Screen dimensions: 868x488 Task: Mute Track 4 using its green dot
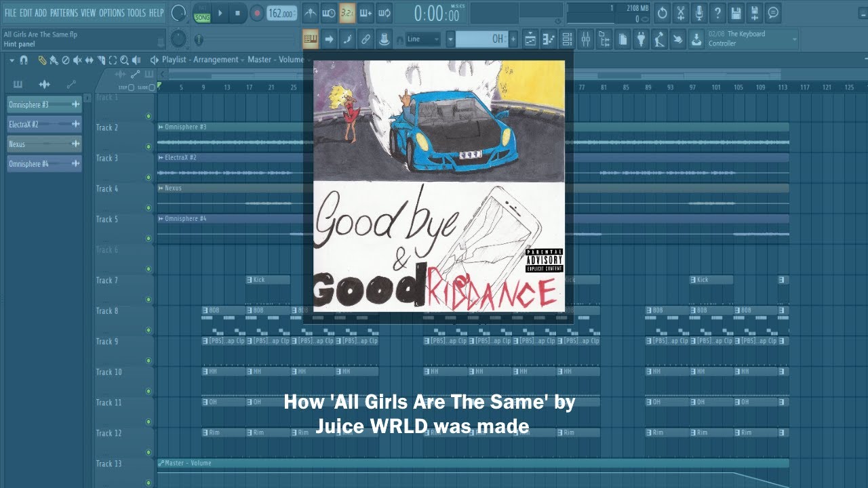(x=149, y=208)
